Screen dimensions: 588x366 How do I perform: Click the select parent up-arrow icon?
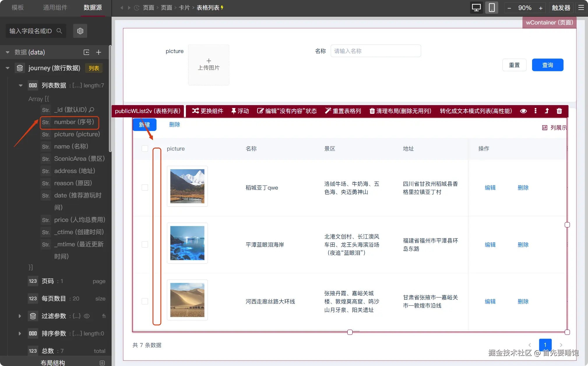coord(547,111)
